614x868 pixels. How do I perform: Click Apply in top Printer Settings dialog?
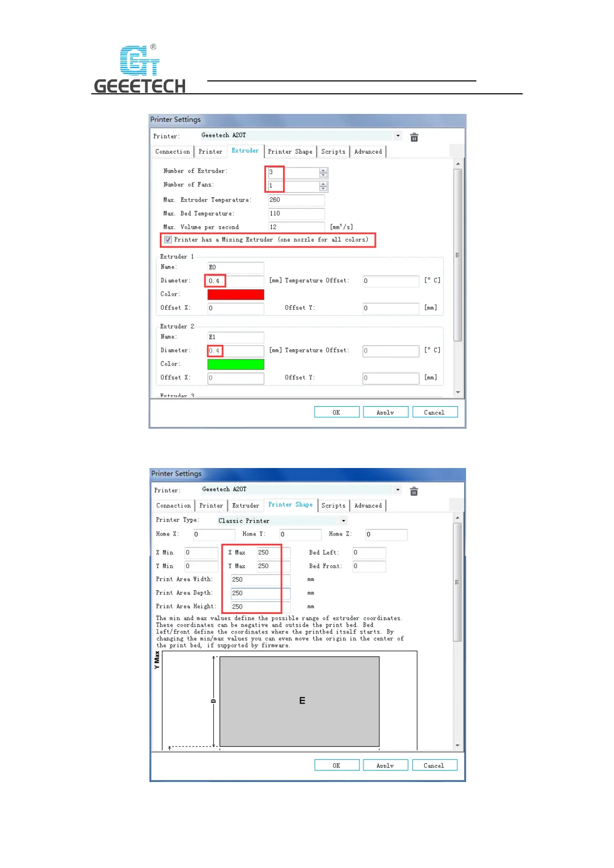pyautogui.click(x=386, y=412)
